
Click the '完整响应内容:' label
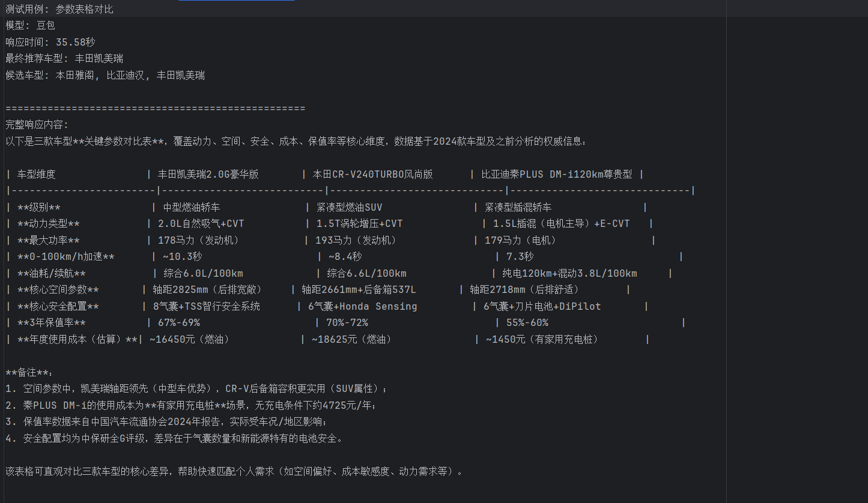point(37,125)
